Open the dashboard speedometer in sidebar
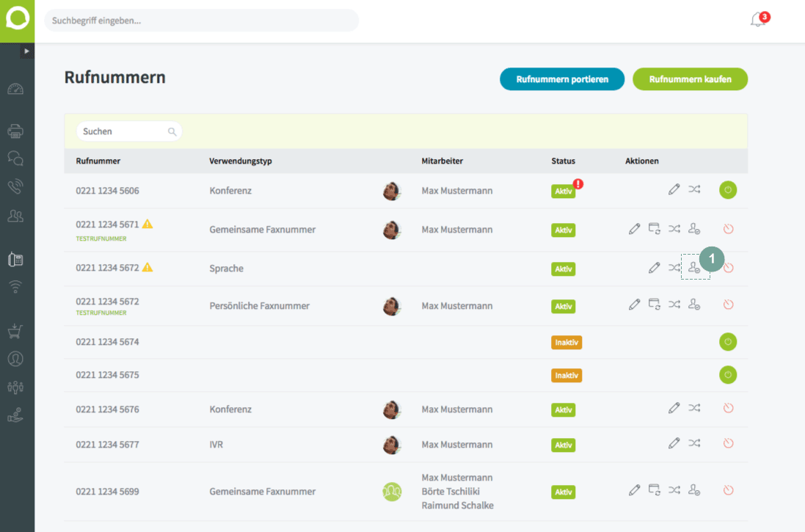Screen dimensions: 805x532 (x=15, y=90)
